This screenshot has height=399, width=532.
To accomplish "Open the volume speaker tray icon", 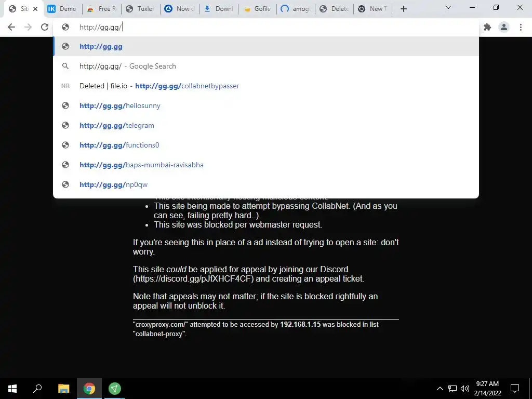I will click(465, 389).
